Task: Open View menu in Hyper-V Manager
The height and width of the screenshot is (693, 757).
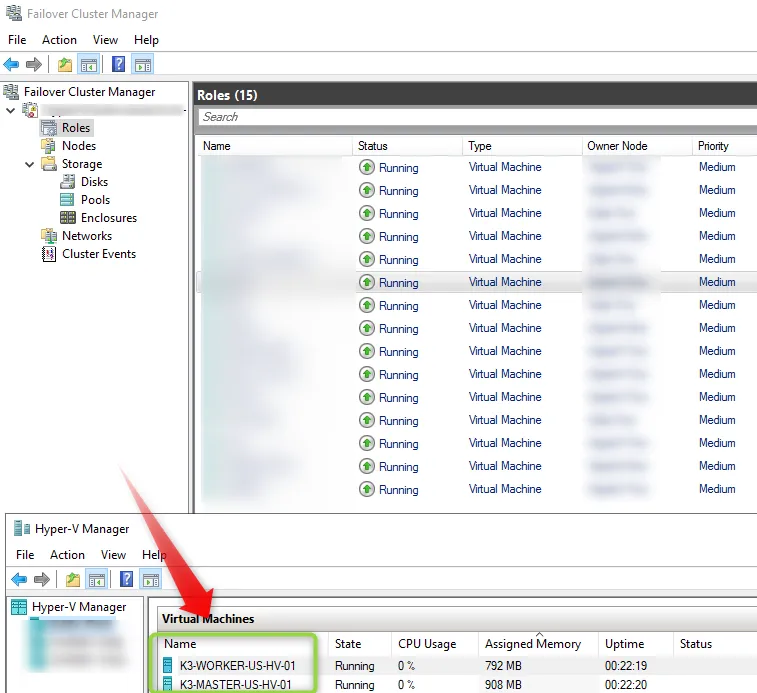Action: (x=113, y=554)
